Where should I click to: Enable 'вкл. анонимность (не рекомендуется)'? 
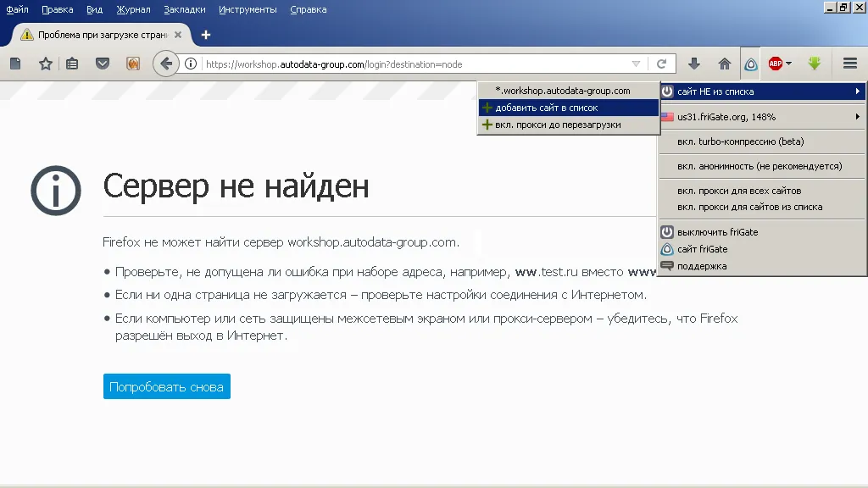tap(762, 166)
